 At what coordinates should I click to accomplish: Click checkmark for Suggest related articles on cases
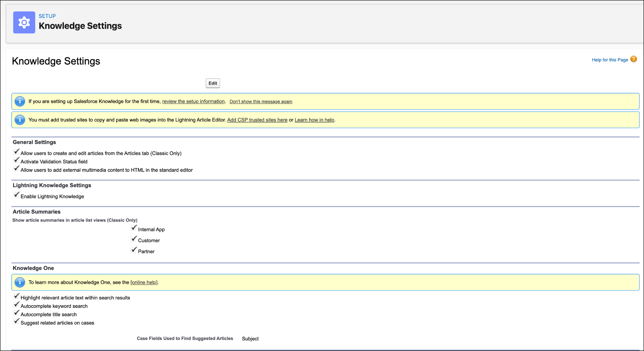tap(17, 321)
